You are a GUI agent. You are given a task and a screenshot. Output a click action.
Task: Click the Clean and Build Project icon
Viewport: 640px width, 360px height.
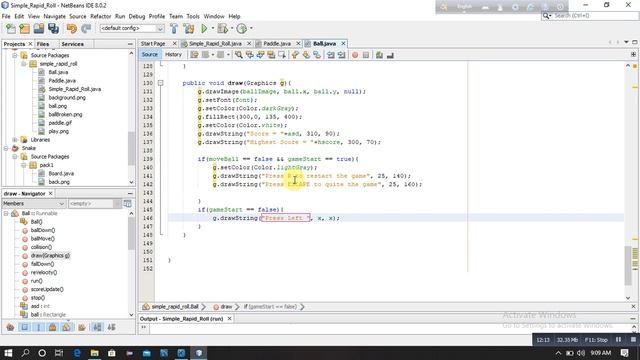[x=189, y=29]
